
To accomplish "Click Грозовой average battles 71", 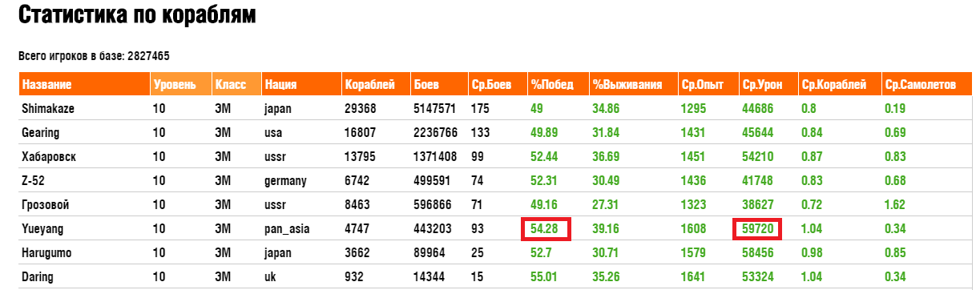I will [x=477, y=205].
